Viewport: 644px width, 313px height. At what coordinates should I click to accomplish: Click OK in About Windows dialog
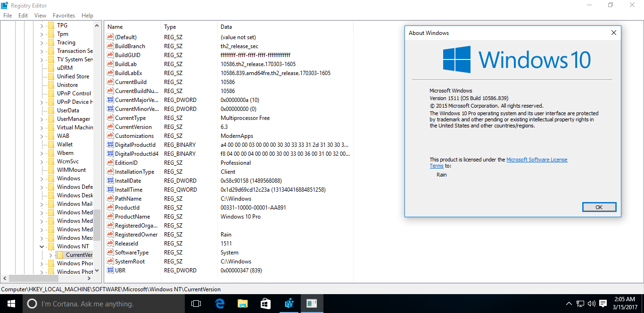[x=599, y=207]
